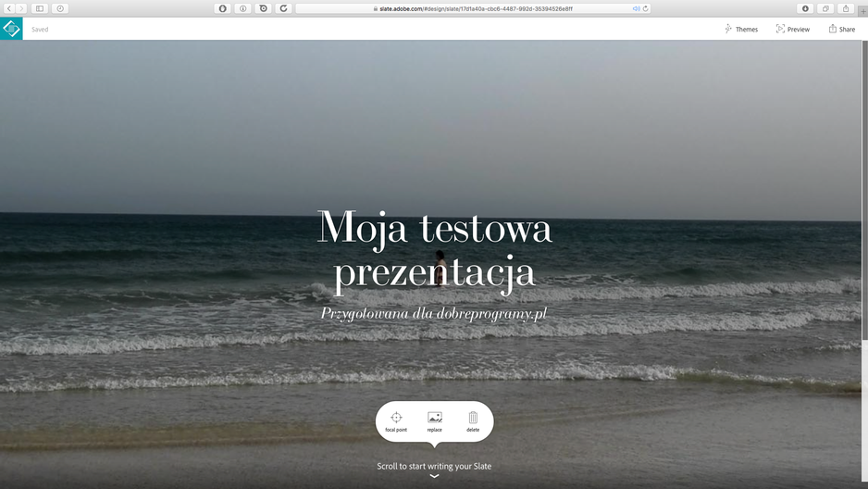Click the browser address bar
This screenshot has width=868, height=489.
473,8
